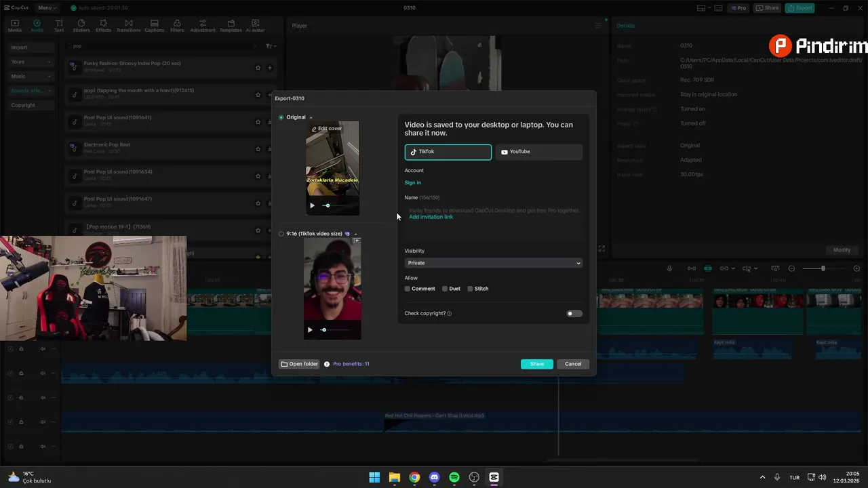Add Funky Fashion Groovy Indie Pop to timeline
Viewport: 868px width, 488px height.
click(270, 68)
